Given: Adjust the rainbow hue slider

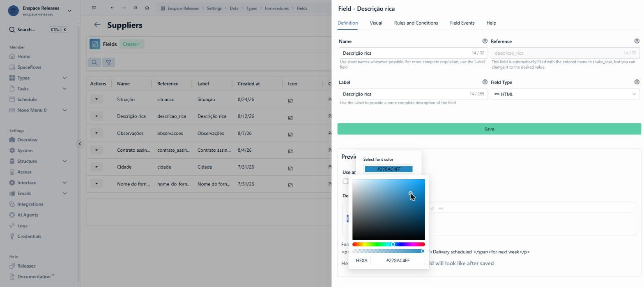Looking at the screenshot, I should 389,245.
